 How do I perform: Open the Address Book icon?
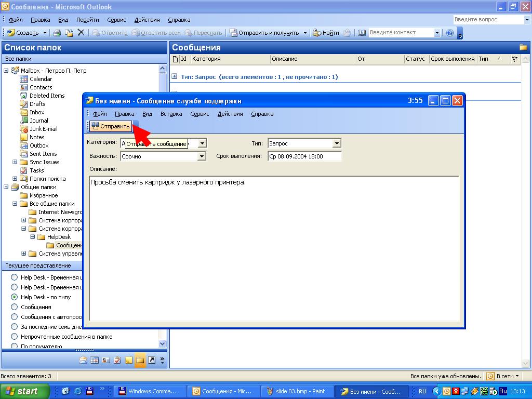tap(362, 33)
